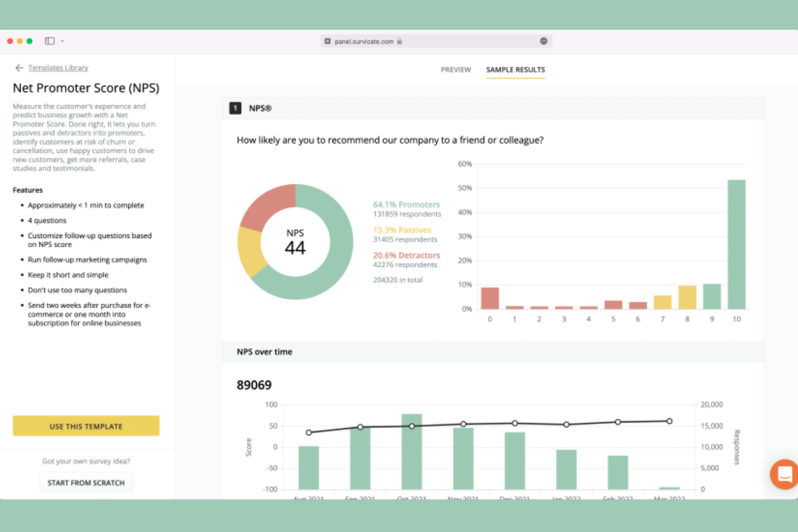Open the Templates Library link
The image size is (798, 532).
coord(58,67)
